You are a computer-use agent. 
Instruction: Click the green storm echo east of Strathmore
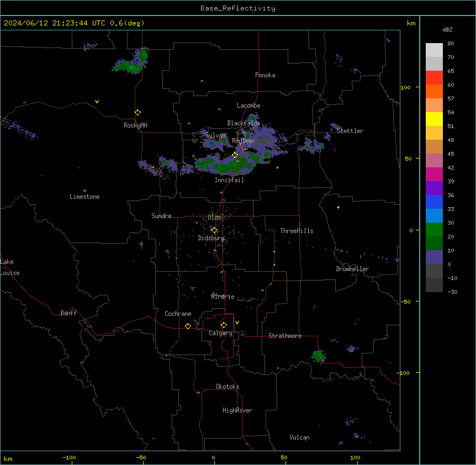319,356
